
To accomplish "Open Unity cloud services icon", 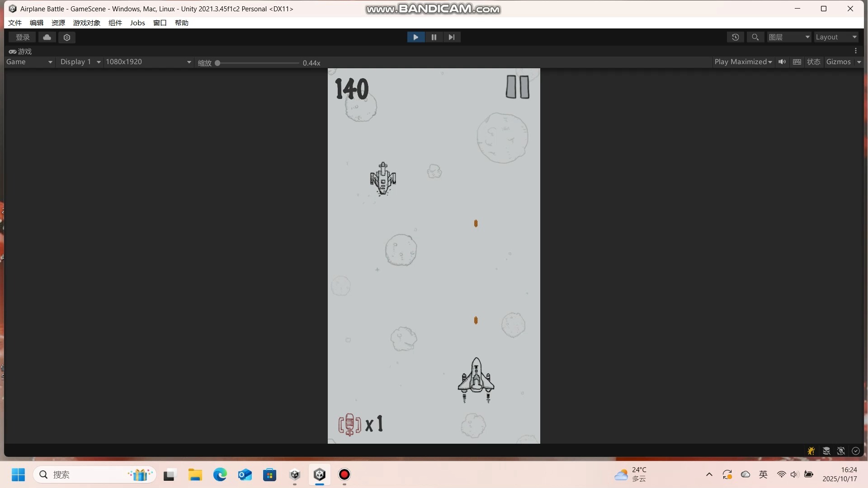I will pos(47,37).
